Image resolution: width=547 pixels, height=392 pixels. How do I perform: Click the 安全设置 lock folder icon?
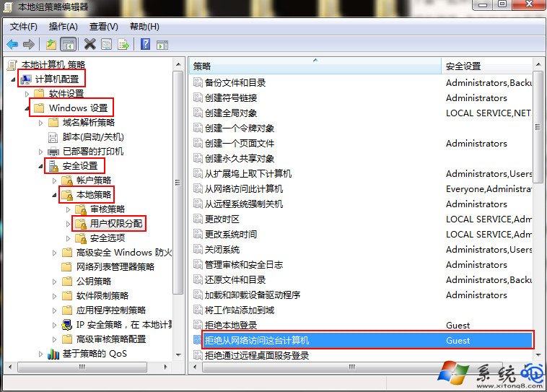[x=53, y=166]
